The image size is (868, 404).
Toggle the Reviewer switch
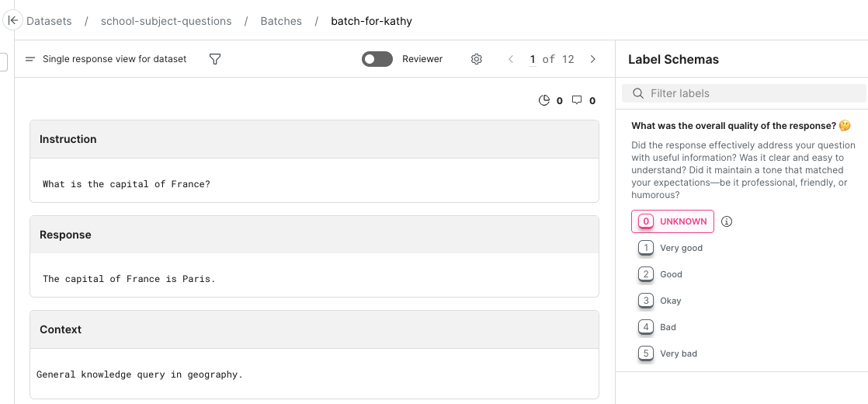[x=377, y=59]
